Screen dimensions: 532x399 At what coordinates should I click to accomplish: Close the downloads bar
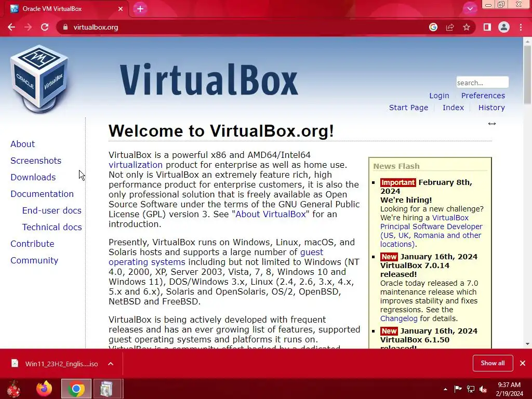tap(523, 363)
